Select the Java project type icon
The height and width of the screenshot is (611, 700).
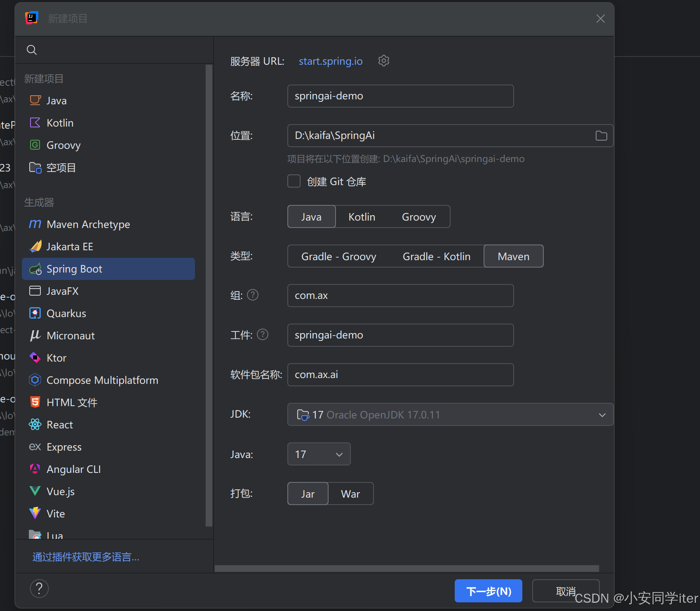coord(35,100)
